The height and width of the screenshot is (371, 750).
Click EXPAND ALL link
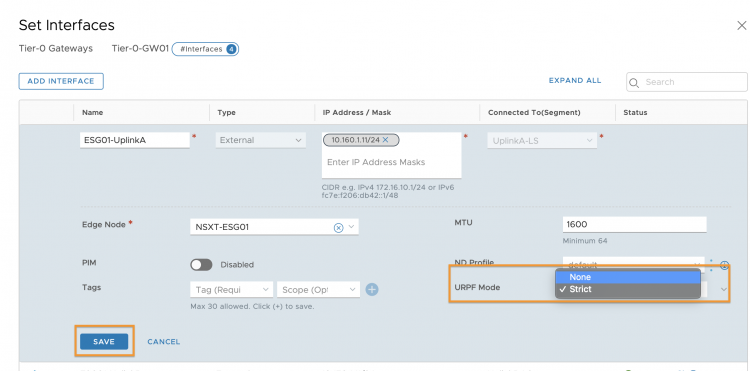pos(574,80)
